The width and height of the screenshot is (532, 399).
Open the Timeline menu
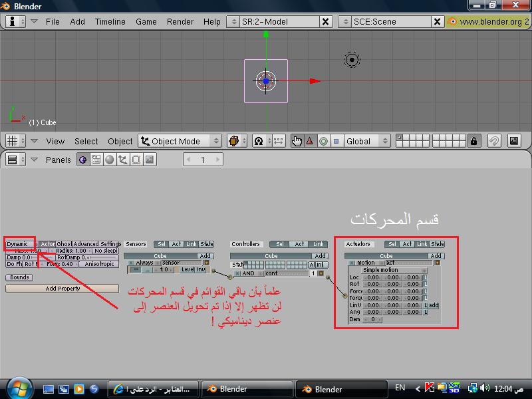(x=110, y=22)
